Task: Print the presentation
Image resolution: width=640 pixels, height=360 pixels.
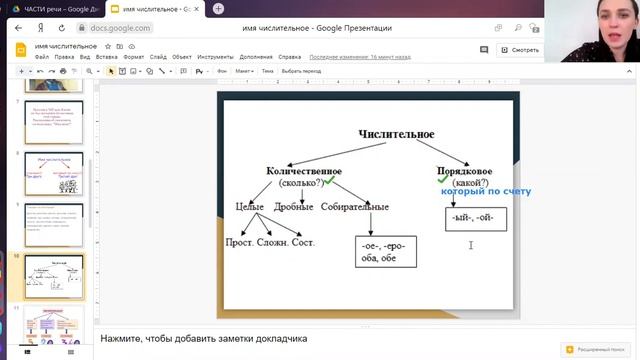Action: 63,71
